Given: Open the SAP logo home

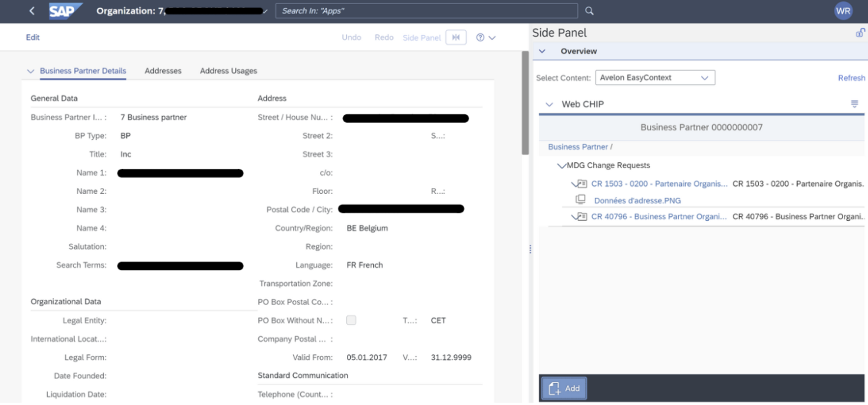Looking at the screenshot, I should tap(65, 11).
